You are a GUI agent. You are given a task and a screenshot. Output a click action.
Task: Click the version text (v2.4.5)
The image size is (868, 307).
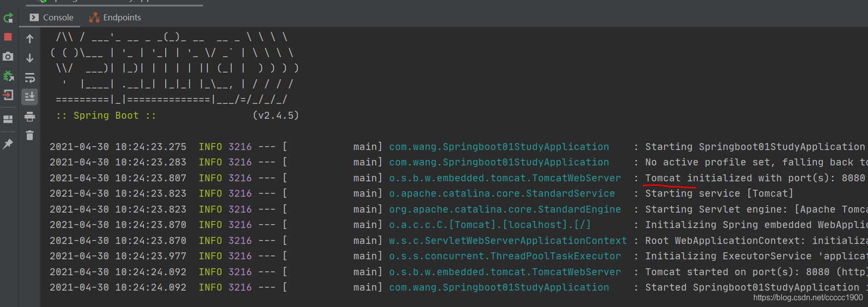click(x=276, y=115)
